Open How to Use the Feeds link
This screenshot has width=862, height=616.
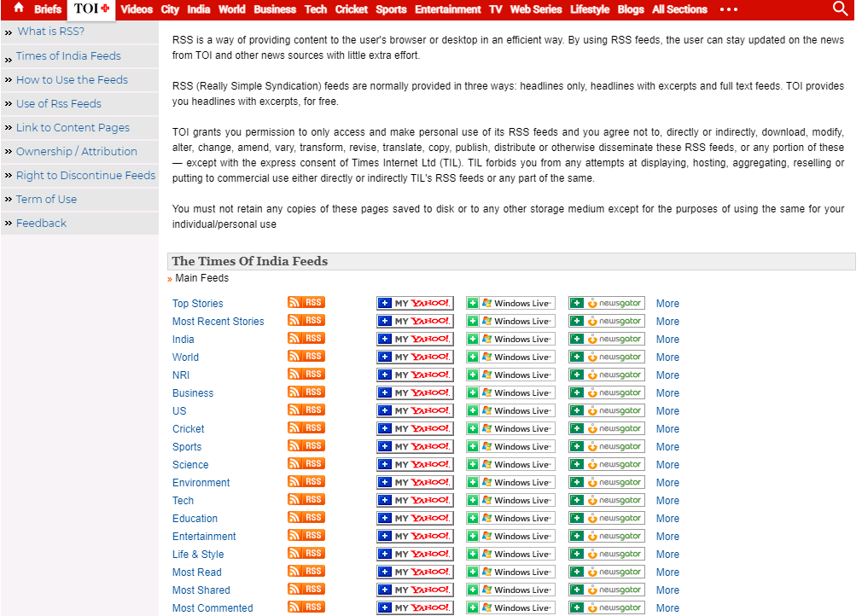(72, 79)
